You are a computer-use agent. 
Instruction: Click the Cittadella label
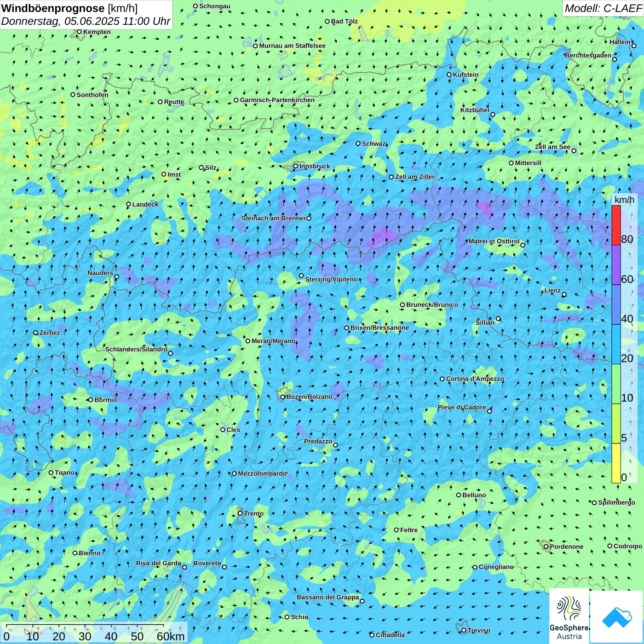pos(390,635)
